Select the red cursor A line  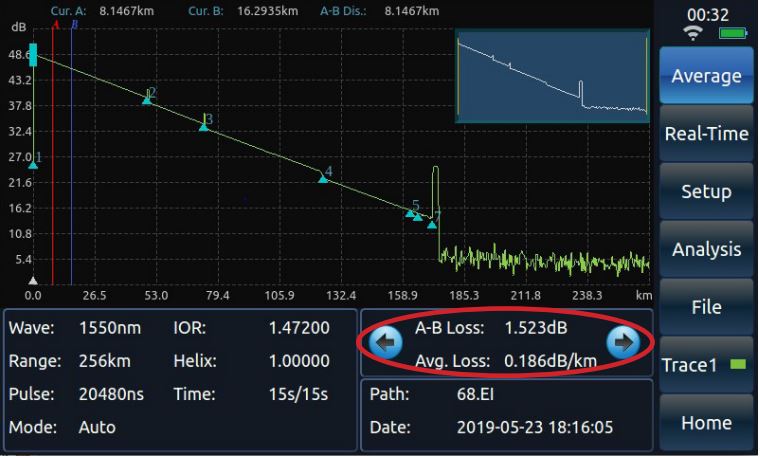pyautogui.click(x=53, y=155)
